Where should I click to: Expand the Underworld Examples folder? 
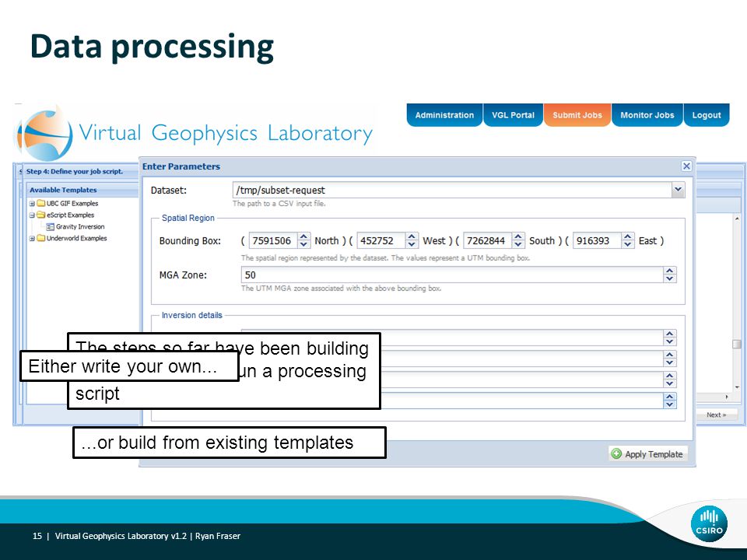(x=32, y=238)
